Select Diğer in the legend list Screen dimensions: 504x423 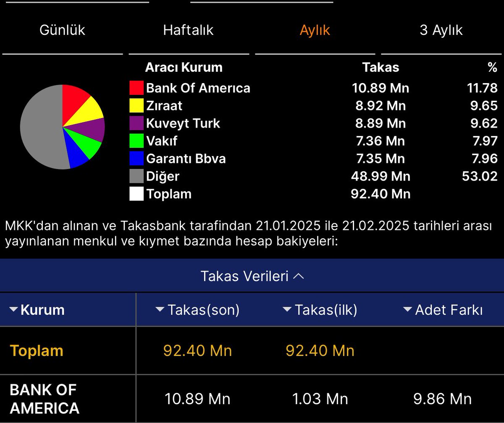click(x=163, y=176)
